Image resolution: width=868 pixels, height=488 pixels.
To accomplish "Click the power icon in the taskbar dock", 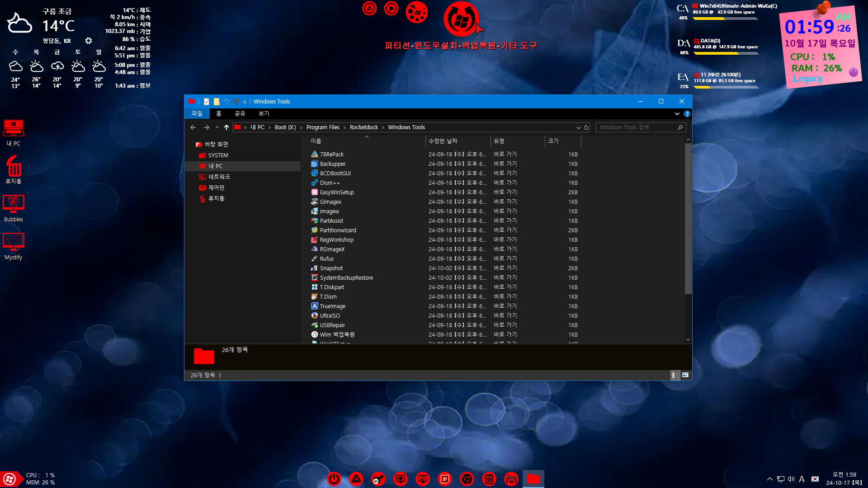I will point(334,479).
